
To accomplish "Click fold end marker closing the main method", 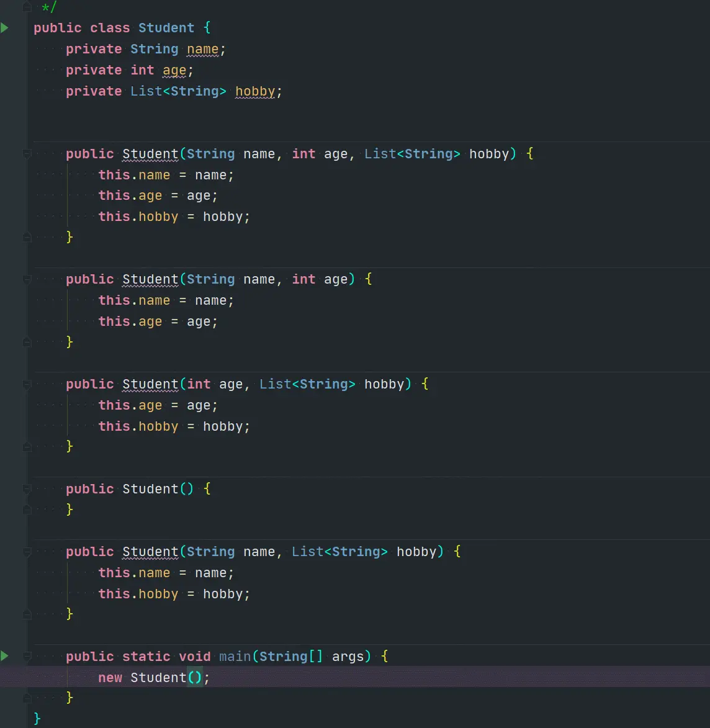I will pyautogui.click(x=27, y=698).
